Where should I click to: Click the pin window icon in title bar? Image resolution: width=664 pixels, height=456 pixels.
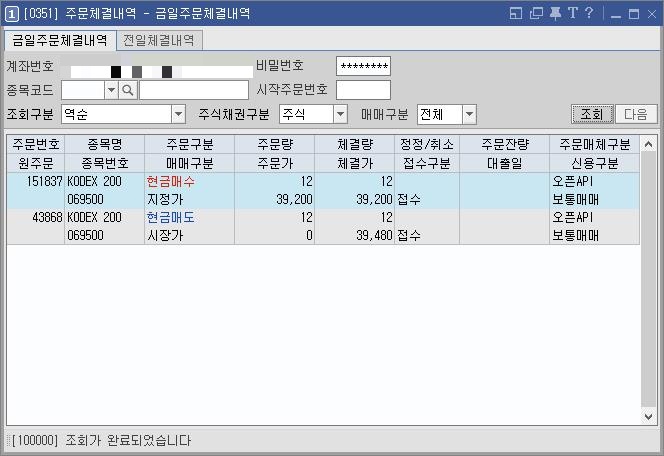pyautogui.click(x=555, y=14)
